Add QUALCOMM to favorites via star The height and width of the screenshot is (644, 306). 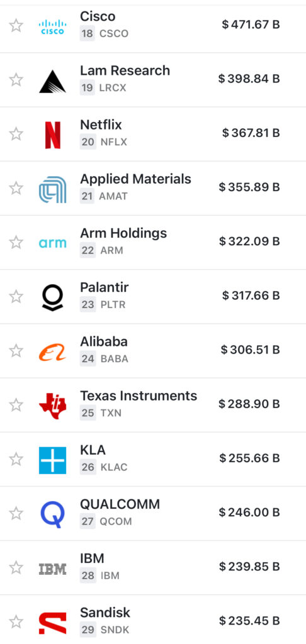(x=16, y=513)
